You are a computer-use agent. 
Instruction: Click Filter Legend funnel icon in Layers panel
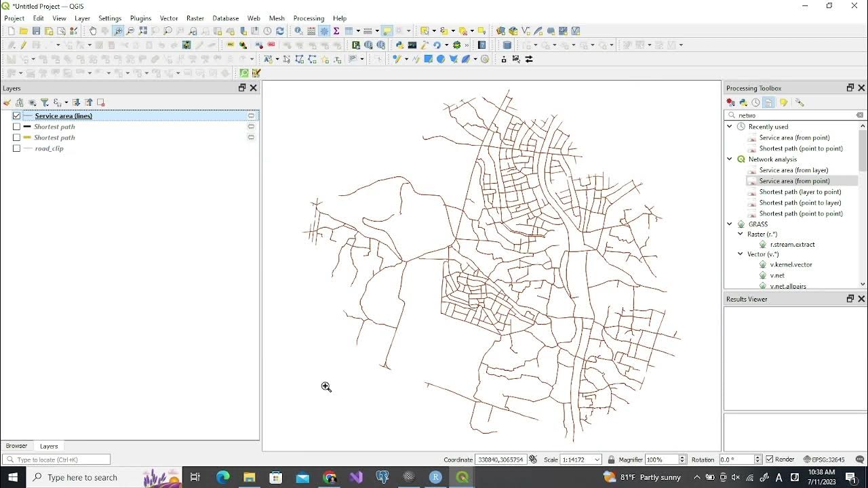pos(45,102)
